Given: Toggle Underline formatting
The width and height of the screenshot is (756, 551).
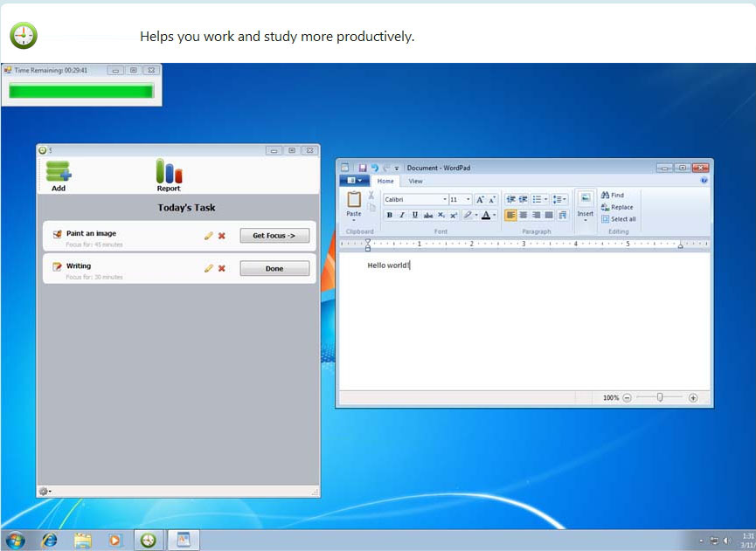Looking at the screenshot, I should [x=415, y=215].
